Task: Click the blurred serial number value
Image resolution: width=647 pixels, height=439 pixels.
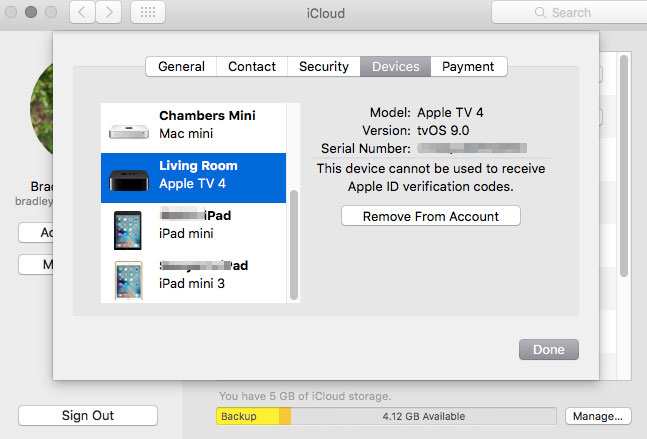Action: coord(472,148)
